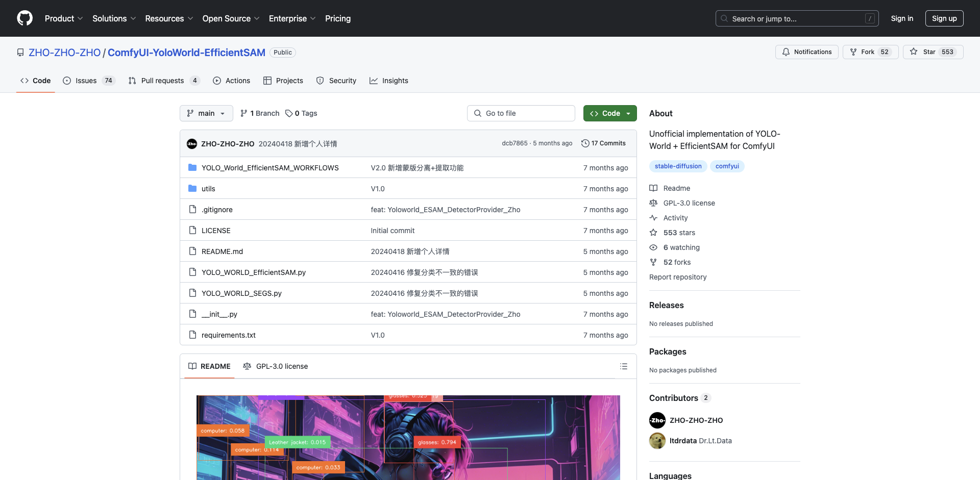Click the README.md file icon
Viewport: 980px width, 480px height.
(x=192, y=251)
